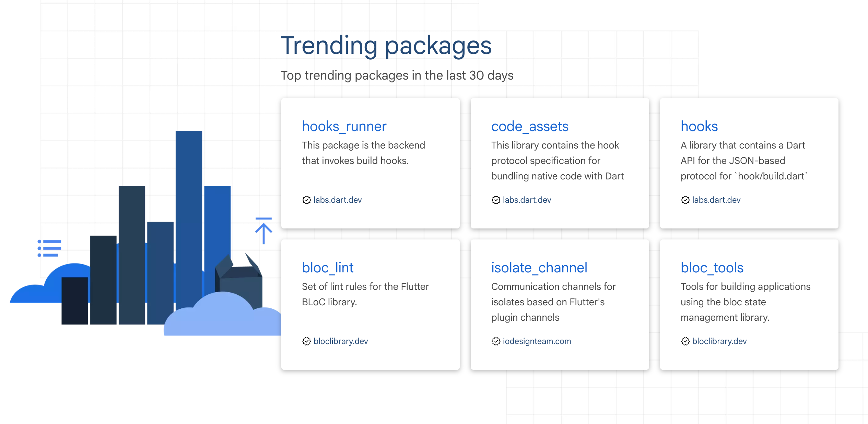This screenshot has width=868, height=424.
Task: Visit the hooks package link
Action: click(699, 126)
